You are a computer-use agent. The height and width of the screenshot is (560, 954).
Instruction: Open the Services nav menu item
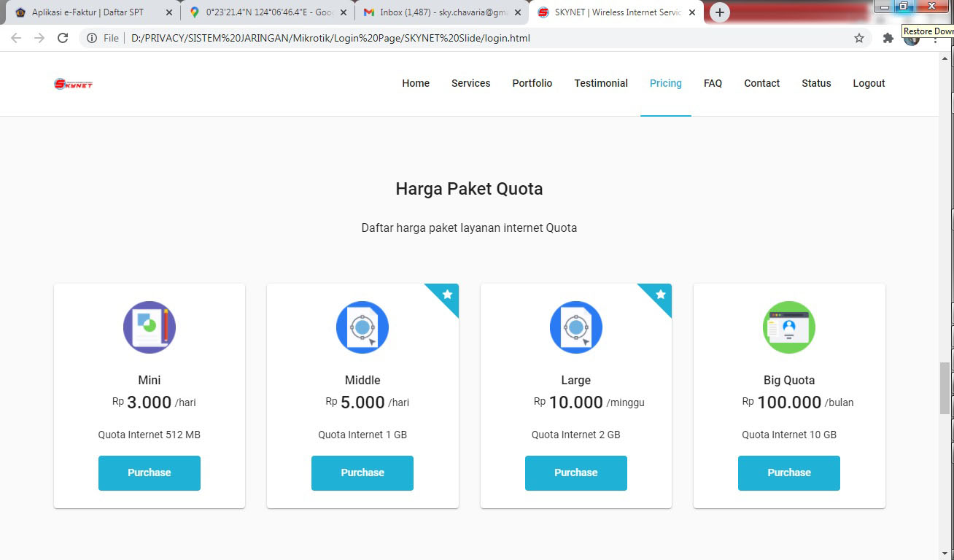470,83
